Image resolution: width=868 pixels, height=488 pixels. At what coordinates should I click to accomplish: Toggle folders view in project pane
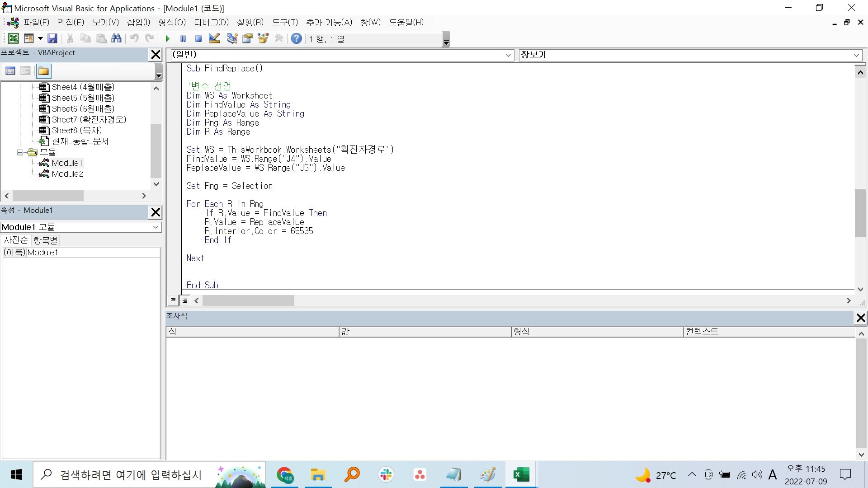coord(44,71)
